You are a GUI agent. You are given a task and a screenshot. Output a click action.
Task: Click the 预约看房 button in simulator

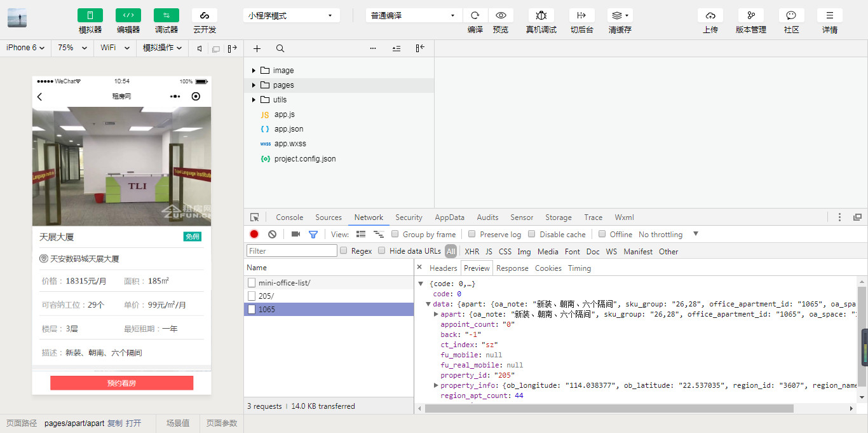[121, 383]
